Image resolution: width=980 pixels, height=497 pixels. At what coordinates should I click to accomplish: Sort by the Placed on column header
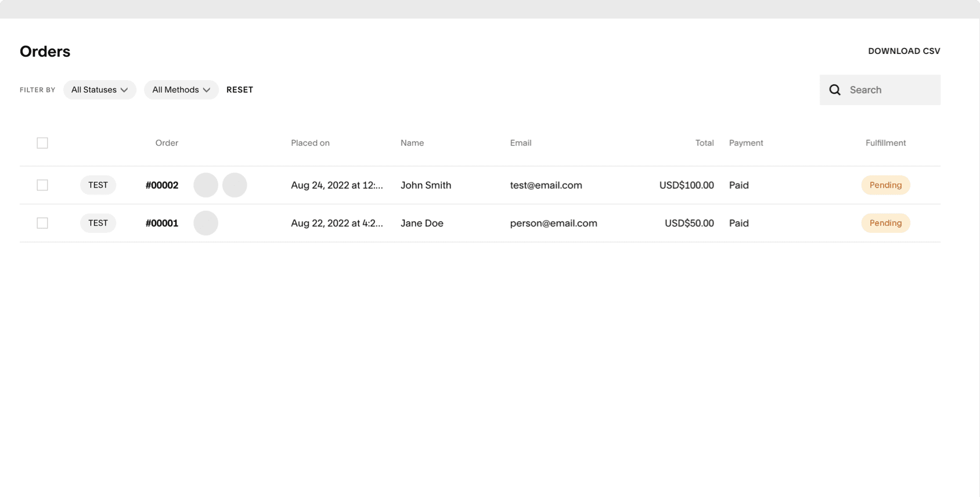(310, 143)
